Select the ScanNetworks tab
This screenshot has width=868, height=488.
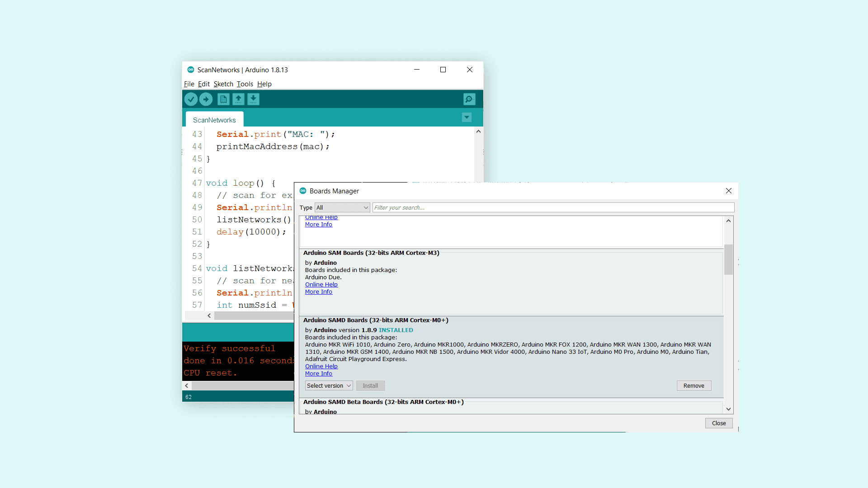point(214,120)
